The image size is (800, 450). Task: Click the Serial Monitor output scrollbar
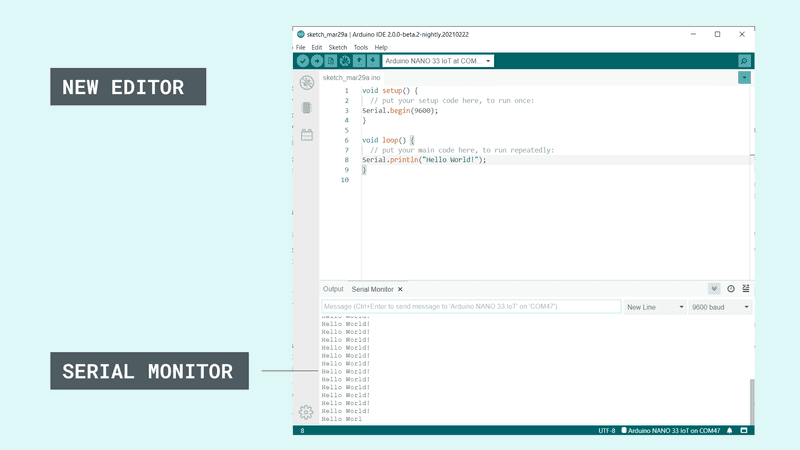(752, 401)
